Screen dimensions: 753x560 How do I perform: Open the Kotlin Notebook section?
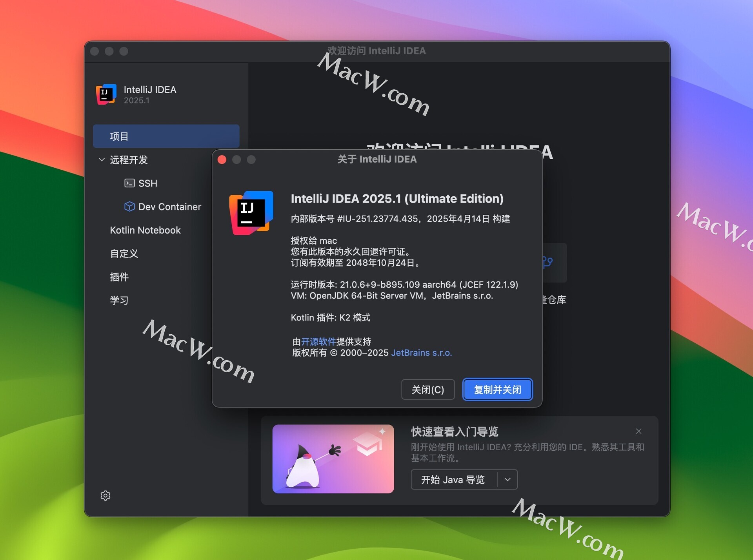145,230
